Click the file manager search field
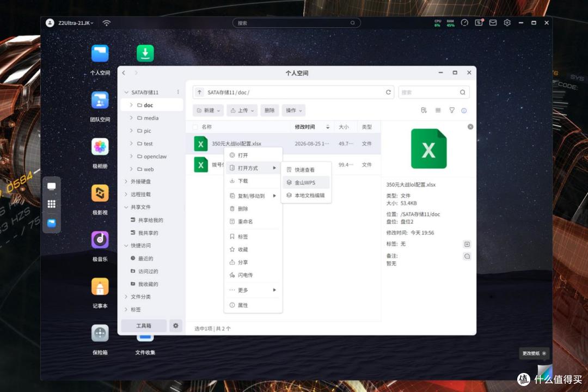The width and height of the screenshot is (588, 392). pyautogui.click(x=434, y=92)
